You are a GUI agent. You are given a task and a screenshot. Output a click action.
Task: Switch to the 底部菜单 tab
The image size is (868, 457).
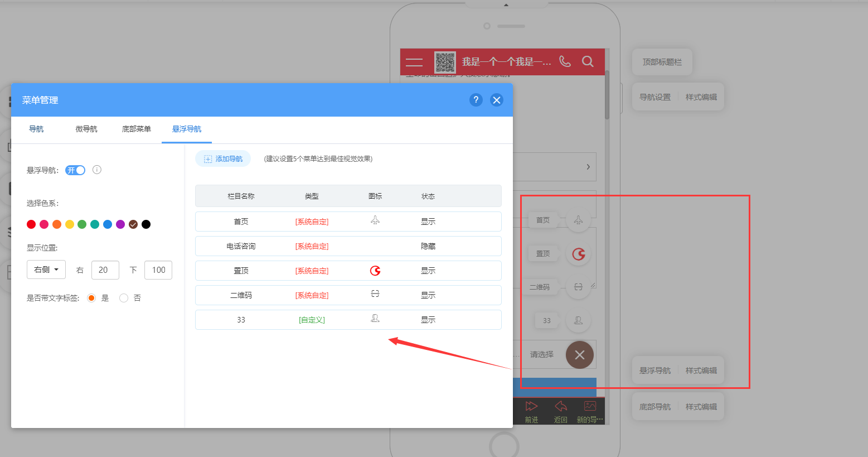coord(137,129)
